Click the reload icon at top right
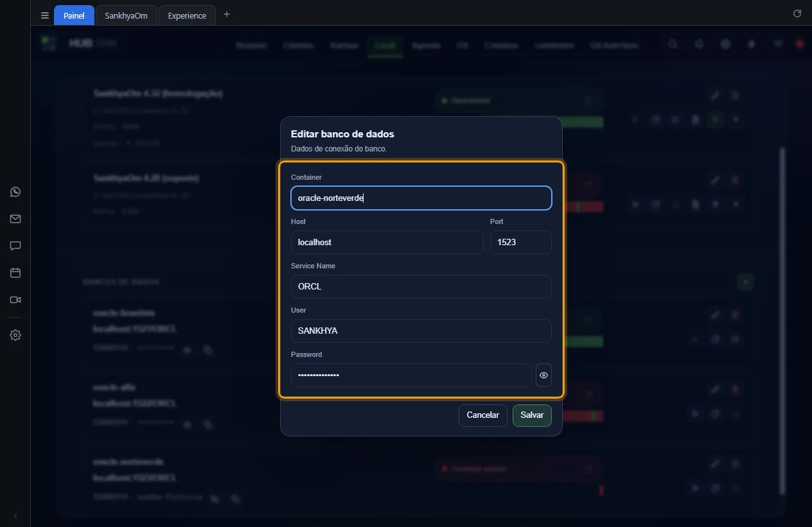 click(797, 13)
